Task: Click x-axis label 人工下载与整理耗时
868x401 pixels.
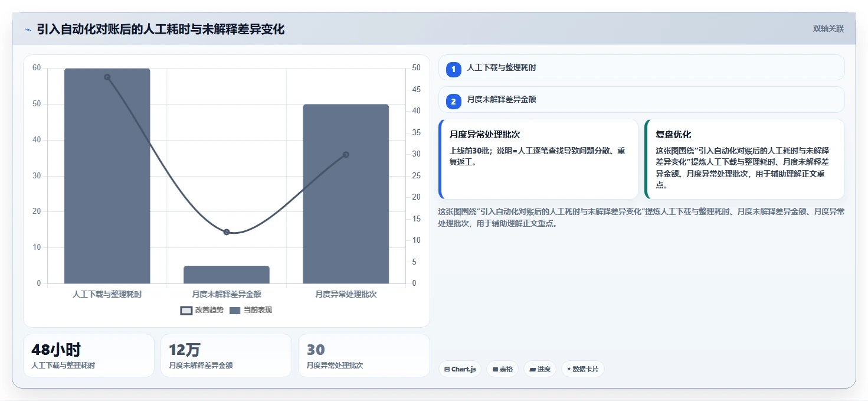Action: 107,294
